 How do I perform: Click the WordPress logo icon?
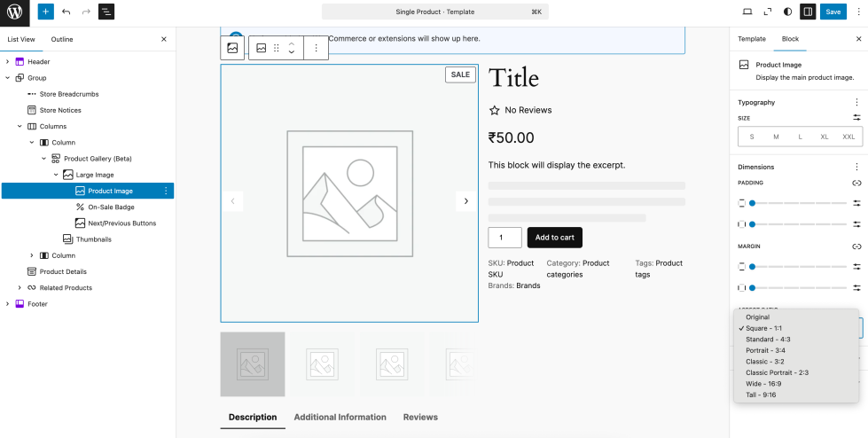coord(15,12)
